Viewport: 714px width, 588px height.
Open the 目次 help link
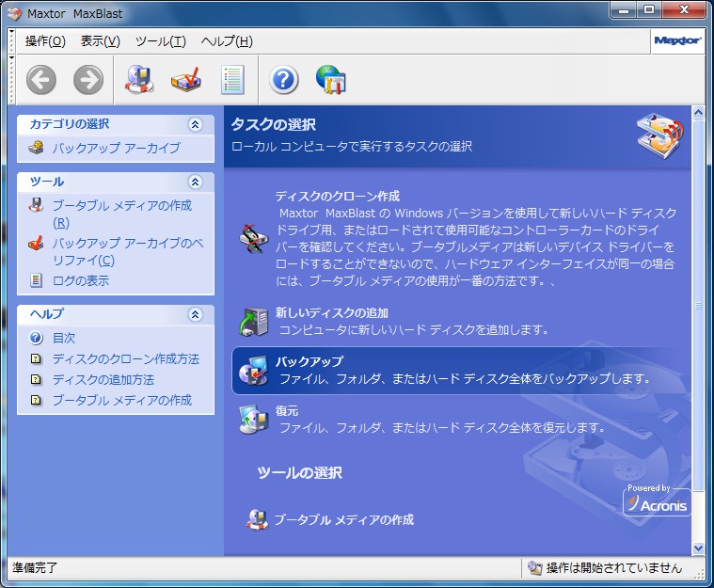[64, 338]
